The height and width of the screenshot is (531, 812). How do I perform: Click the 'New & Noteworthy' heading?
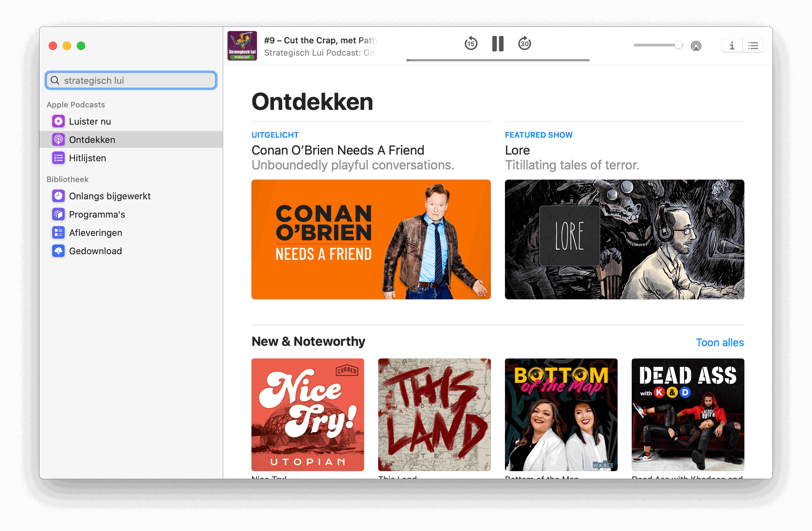(x=309, y=342)
